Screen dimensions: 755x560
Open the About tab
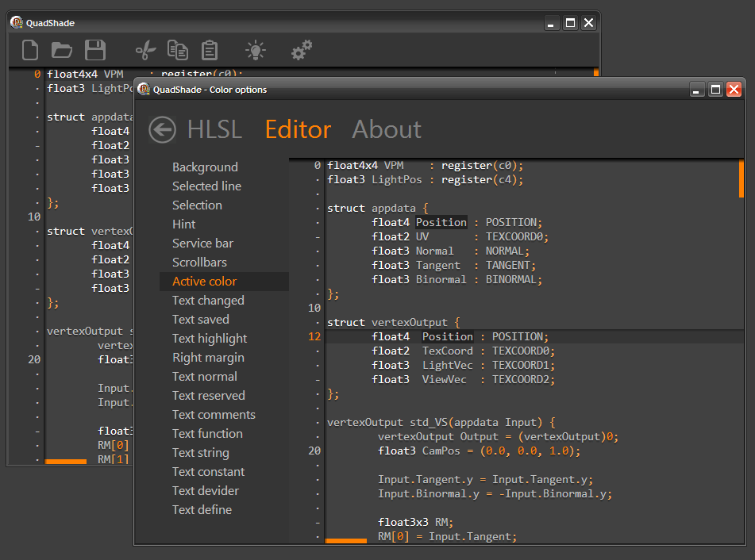point(386,129)
